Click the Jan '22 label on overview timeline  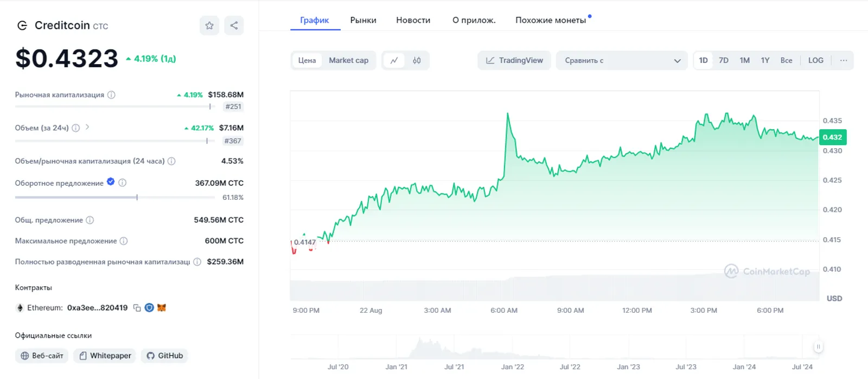point(513,367)
